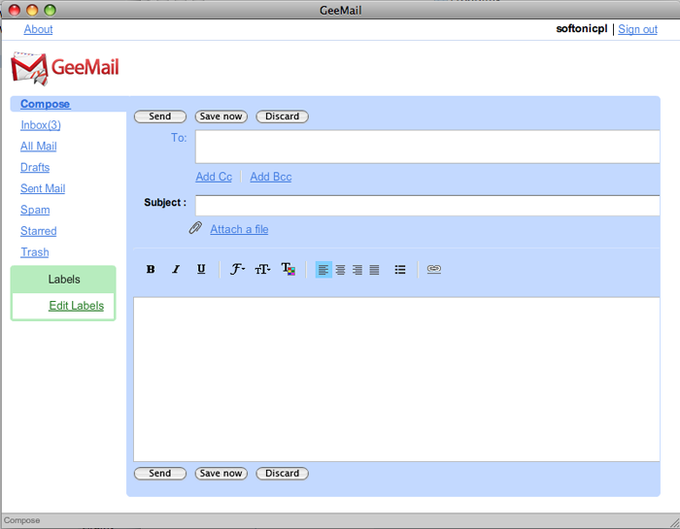Click the bottom Discard button
Image resolution: width=680 pixels, height=529 pixels.
[282, 473]
